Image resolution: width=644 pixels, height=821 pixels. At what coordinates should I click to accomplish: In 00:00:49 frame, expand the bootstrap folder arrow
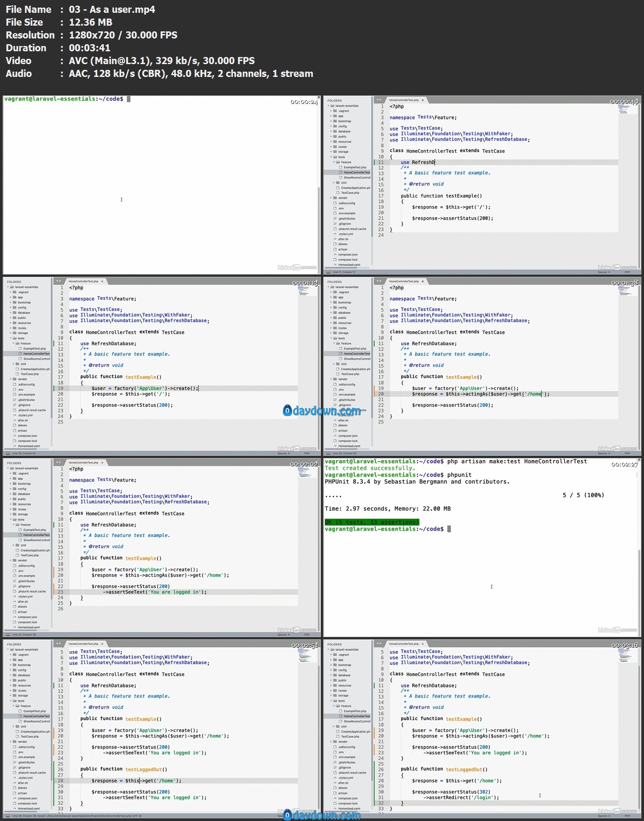tap(331, 121)
